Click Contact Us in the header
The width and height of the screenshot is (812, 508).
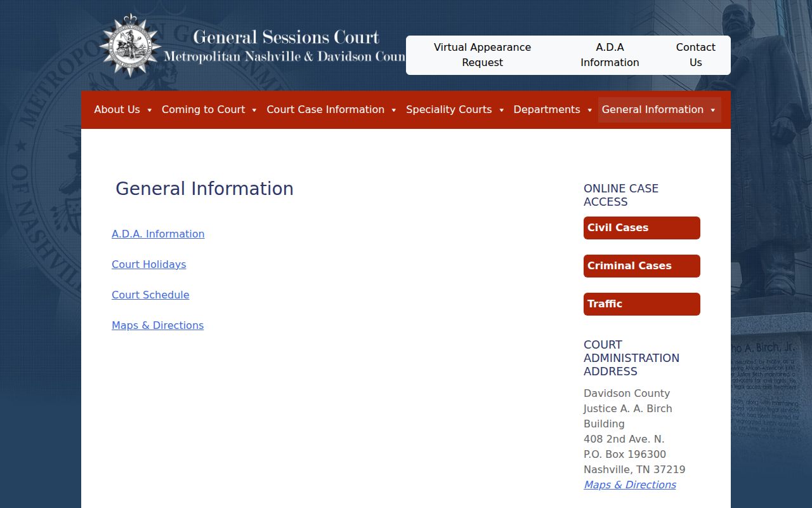click(x=696, y=55)
